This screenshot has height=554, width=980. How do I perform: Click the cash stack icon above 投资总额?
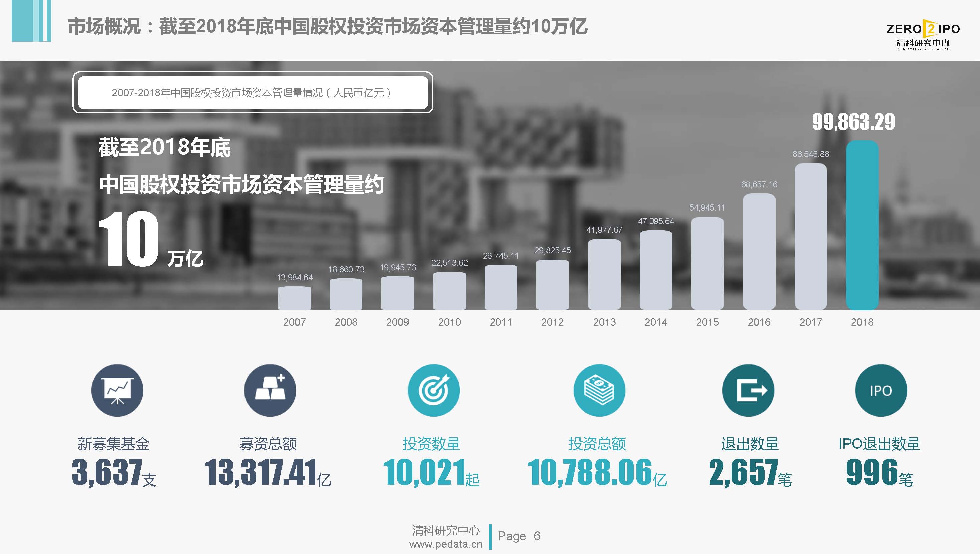(x=599, y=390)
